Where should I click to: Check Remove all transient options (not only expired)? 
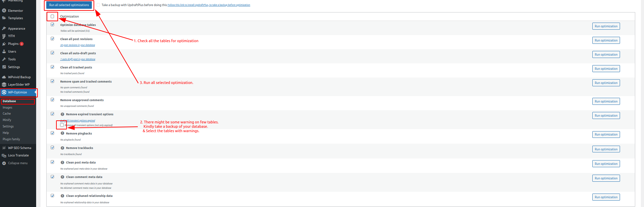pyautogui.click(x=62, y=125)
